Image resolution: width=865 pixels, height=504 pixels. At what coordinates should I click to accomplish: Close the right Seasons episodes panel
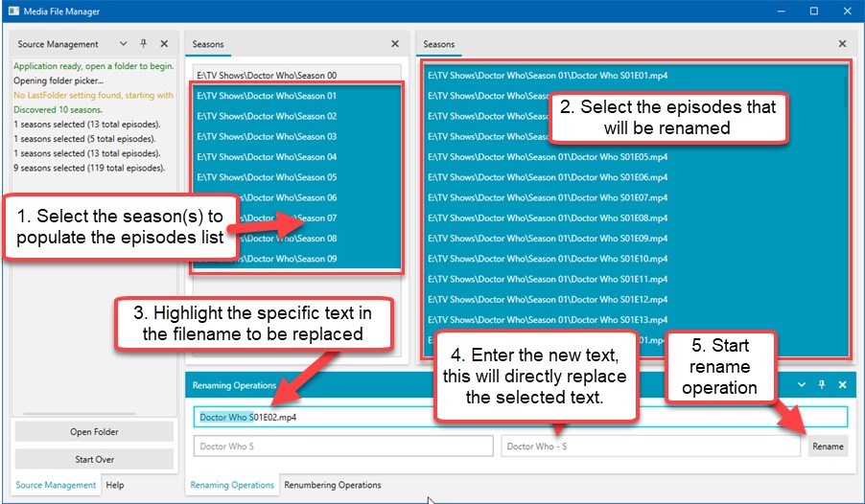tap(842, 43)
